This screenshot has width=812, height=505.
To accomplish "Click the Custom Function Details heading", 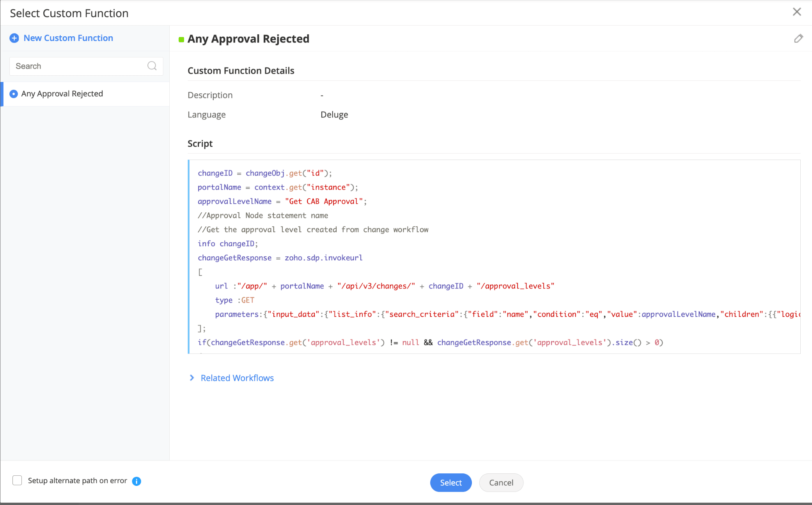I will [241, 71].
